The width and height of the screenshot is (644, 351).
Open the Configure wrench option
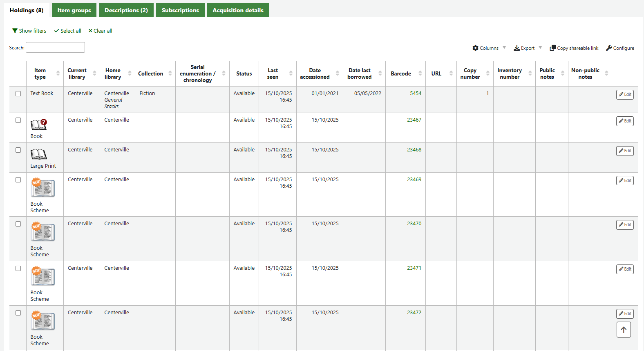[620, 48]
